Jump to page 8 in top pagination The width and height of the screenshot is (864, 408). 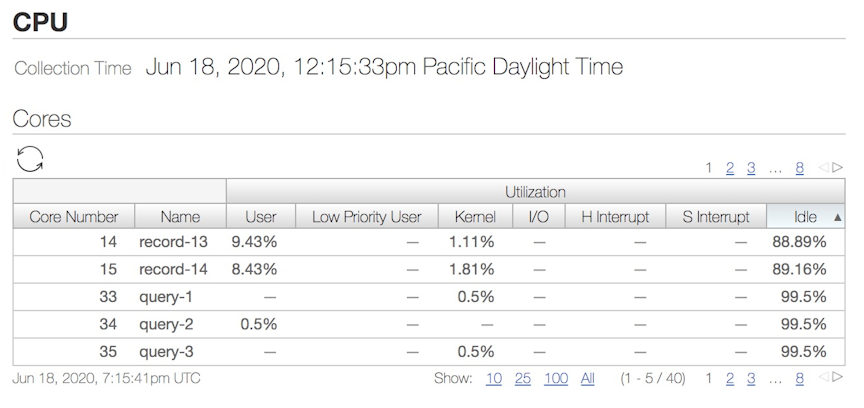coord(799,168)
